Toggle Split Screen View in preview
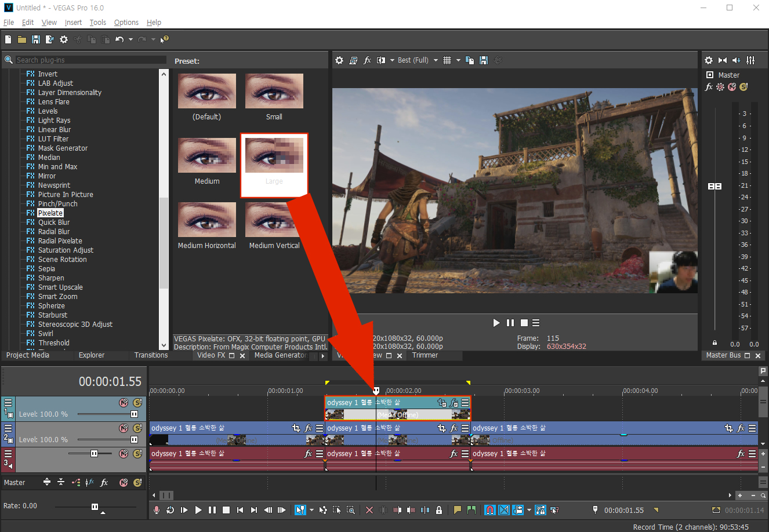Screen dimensions: 769x532 (381, 60)
